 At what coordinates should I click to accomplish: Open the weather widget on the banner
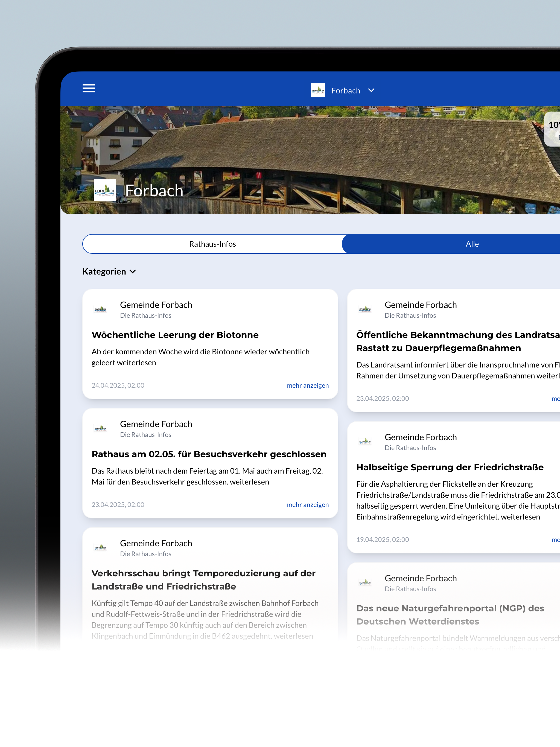tap(553, 129)
